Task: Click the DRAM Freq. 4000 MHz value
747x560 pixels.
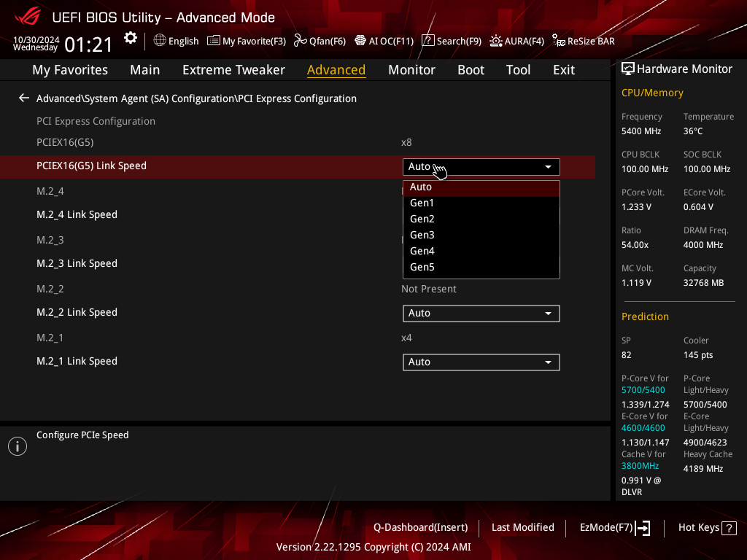Action: (703, 245)
